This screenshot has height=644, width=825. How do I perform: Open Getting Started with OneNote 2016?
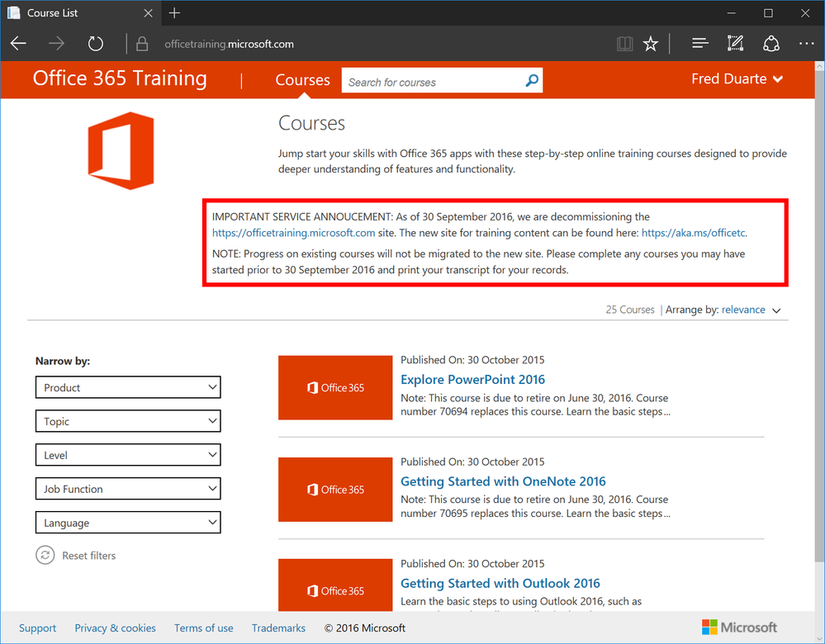pyautogui.click(x=503, y=481)
